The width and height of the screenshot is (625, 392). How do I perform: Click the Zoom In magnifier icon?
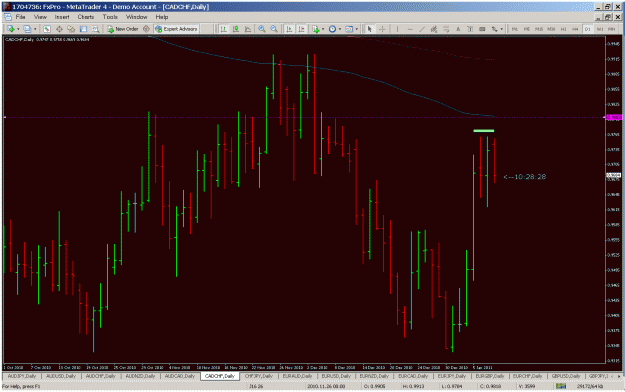(x=262, y=29)
